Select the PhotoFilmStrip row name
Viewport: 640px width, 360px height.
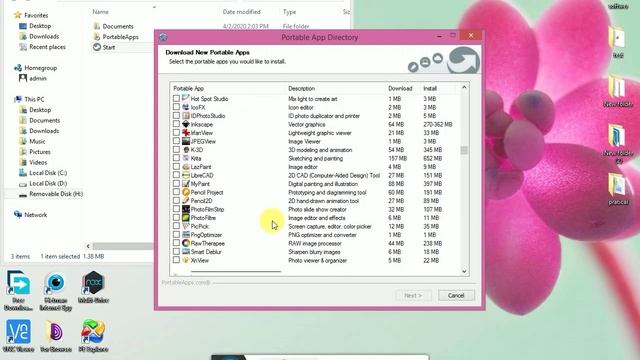pos(207,209)
